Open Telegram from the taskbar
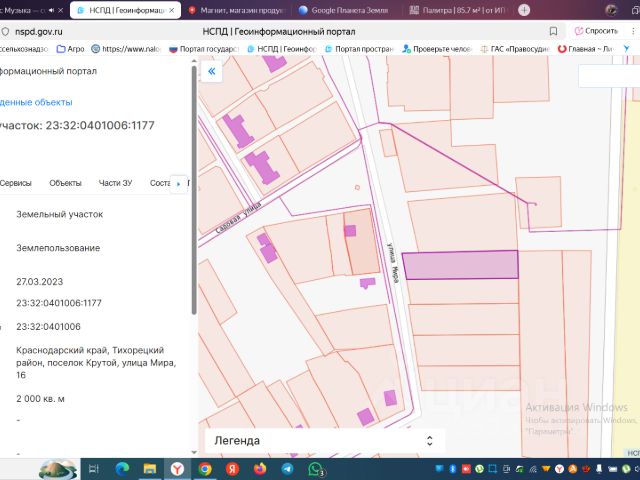640x480 pixels. coord(287,468)
